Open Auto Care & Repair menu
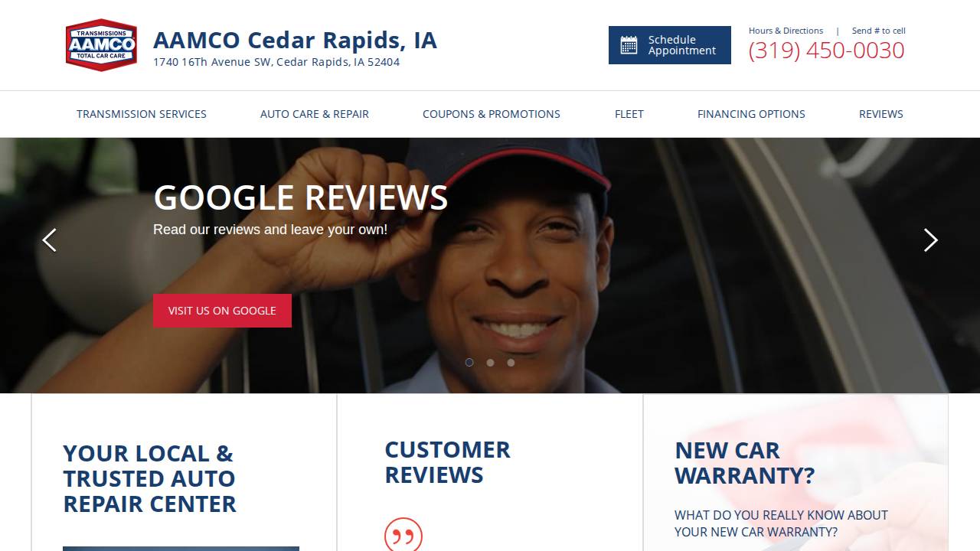 pos(315,114)
